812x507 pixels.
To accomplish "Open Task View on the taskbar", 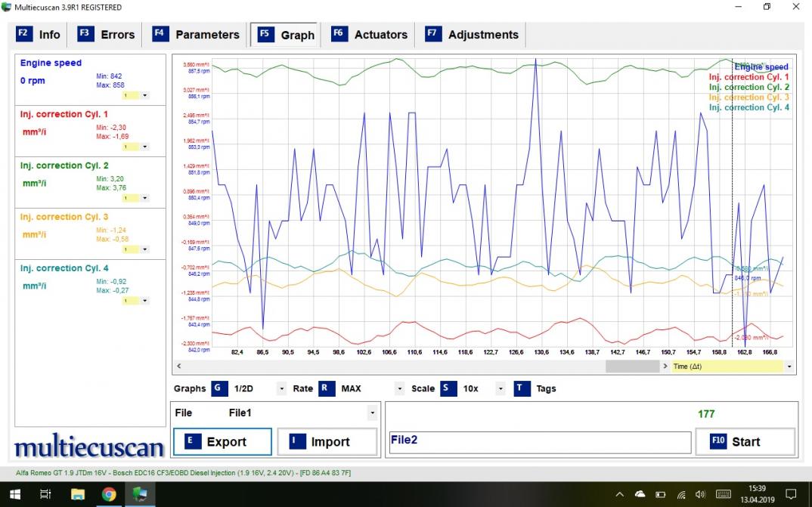I will 45,495.
